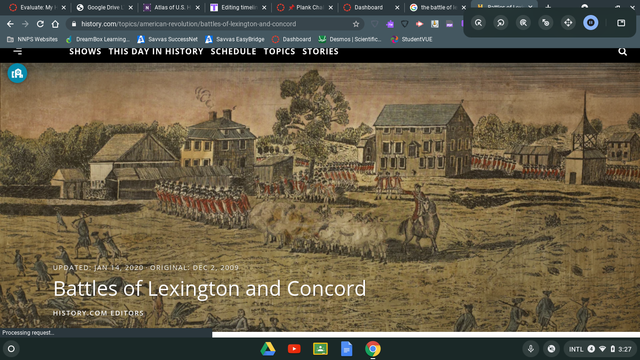Image resolution: width=640 pixels, height=360 pixels.
Task: Click the highlighted blue pause button in floating toolbar
Action: pos(591,23)
